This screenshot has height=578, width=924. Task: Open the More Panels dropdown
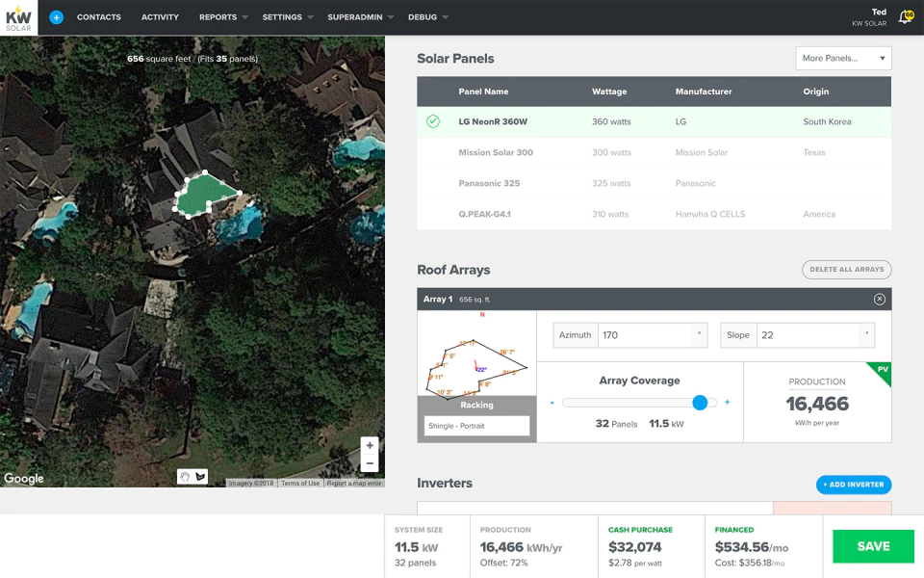point(843,59)
